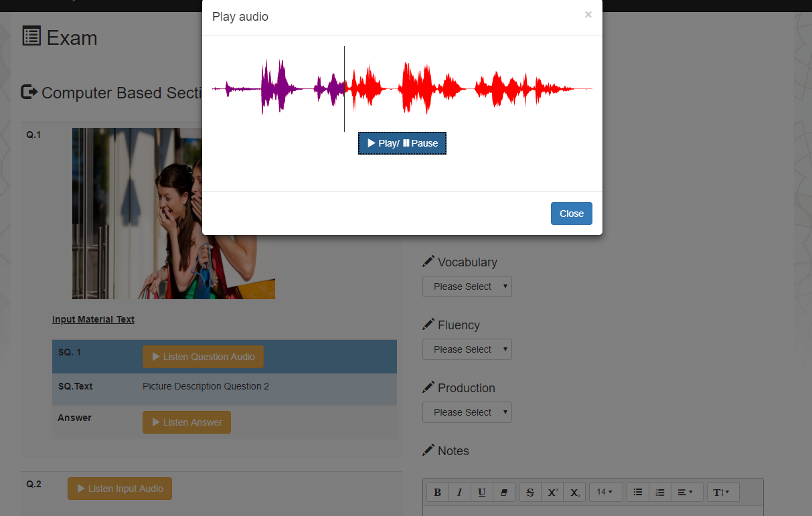Viewport: 812px width, 516px height.
Task: Insert a bulleted list in Notes
Action: click(x=638, y=493)
